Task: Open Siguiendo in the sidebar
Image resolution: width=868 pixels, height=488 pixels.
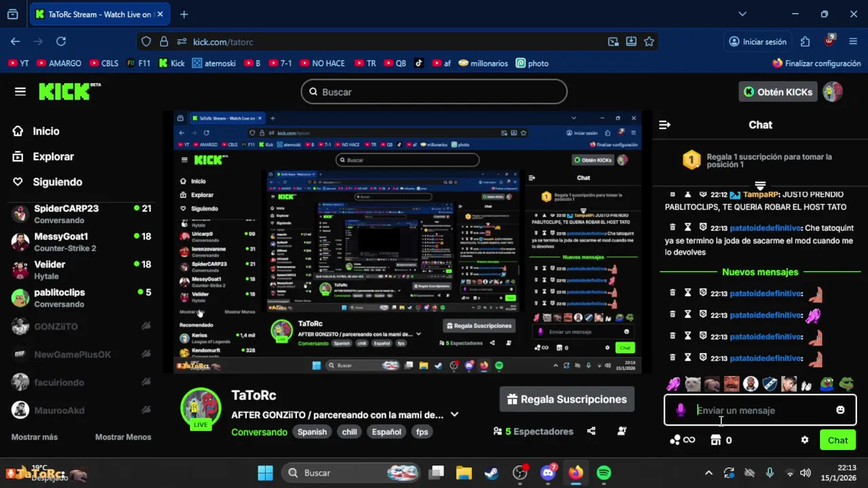Action: (x=47, y=182)
